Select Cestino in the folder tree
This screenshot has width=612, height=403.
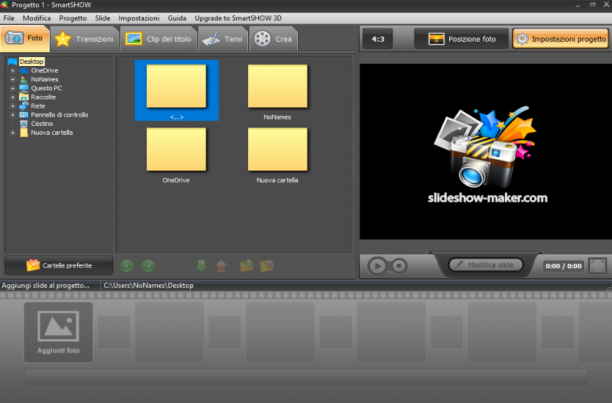[42, 124]
